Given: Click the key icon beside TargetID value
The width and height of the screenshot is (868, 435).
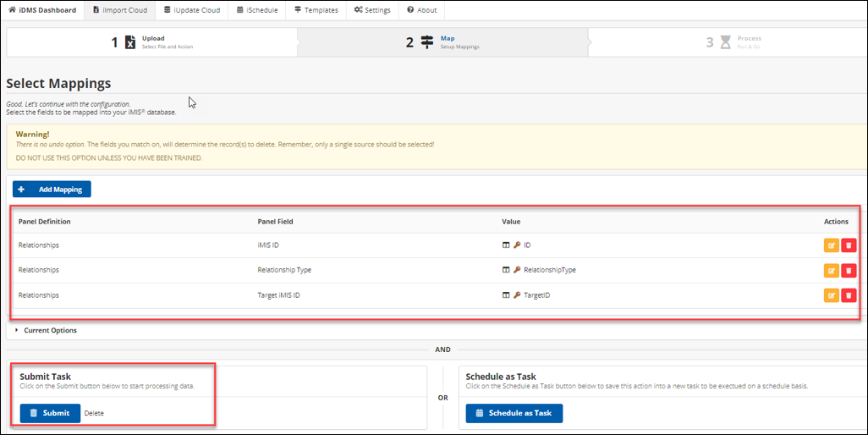Looking at the screenshot, I should (x=517, y=295).
